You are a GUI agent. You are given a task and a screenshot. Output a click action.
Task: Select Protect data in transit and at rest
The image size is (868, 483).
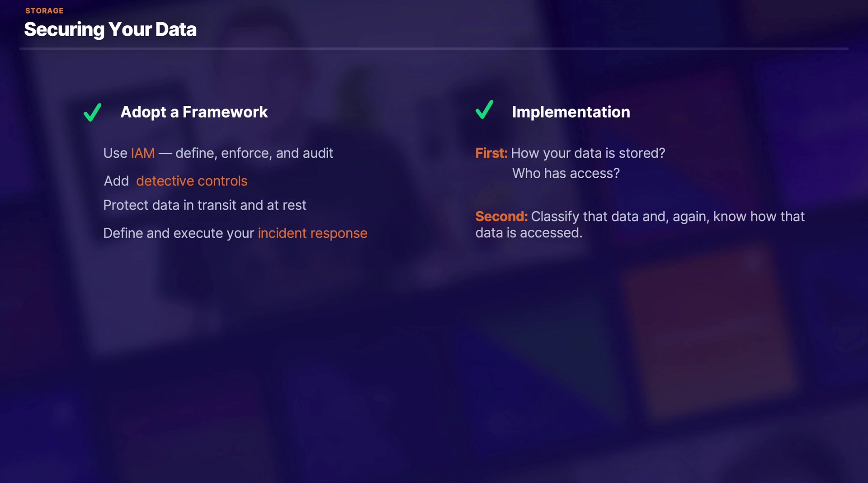(204, 205)
